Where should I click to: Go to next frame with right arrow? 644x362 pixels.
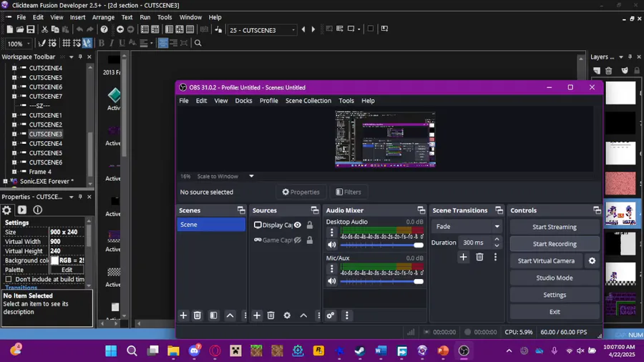[313, 29]
